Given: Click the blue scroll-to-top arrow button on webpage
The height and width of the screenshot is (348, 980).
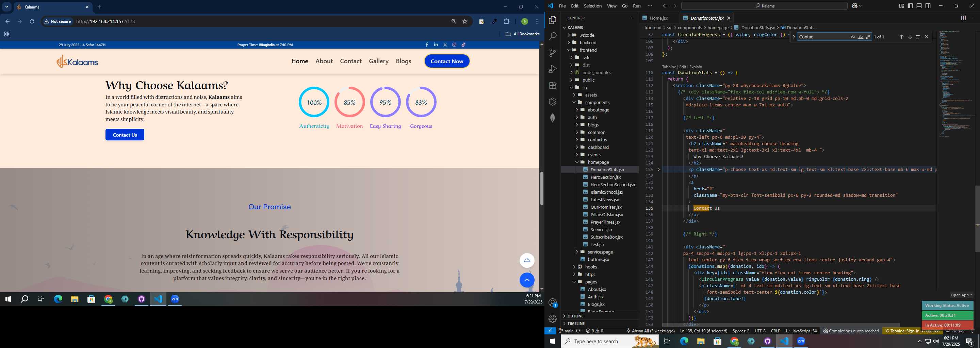Looking at the screenshot, I should (x=527, y=280).
